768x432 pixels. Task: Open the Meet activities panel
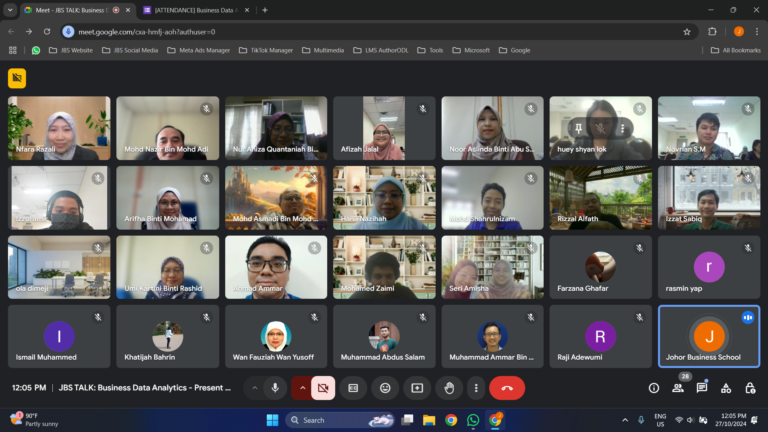click(726, 387)
